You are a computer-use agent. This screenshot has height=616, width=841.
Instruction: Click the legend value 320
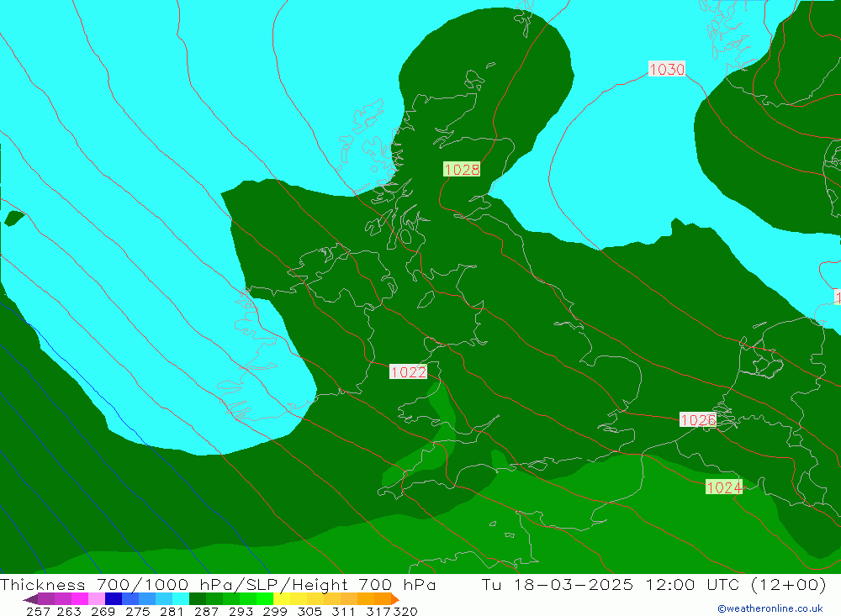tap(405, 611)
